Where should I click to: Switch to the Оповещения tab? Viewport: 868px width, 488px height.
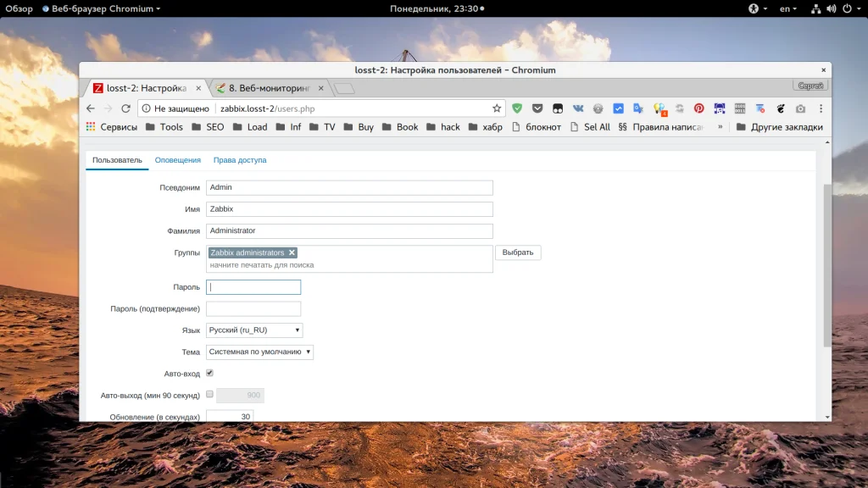tap(177, 160)
